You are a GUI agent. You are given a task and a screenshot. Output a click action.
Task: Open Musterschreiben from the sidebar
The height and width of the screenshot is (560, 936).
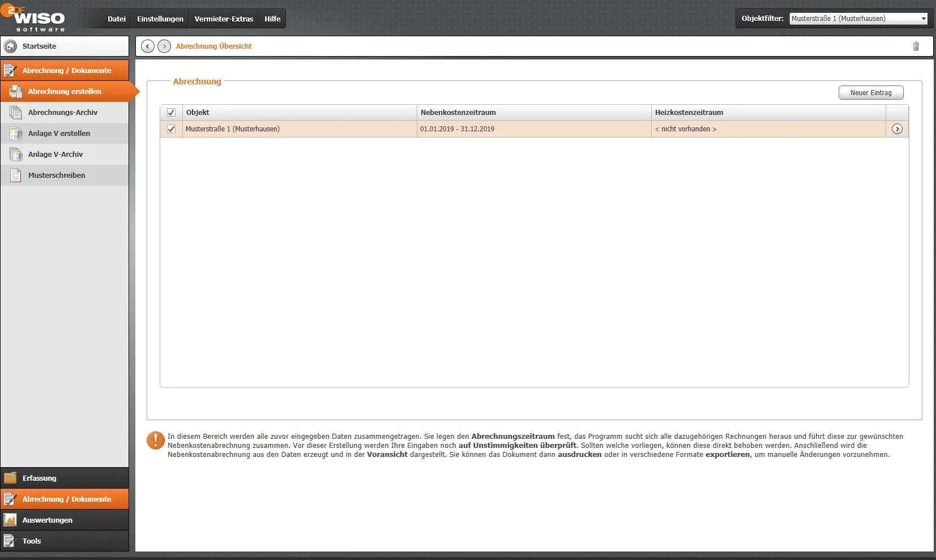point(57,176)
